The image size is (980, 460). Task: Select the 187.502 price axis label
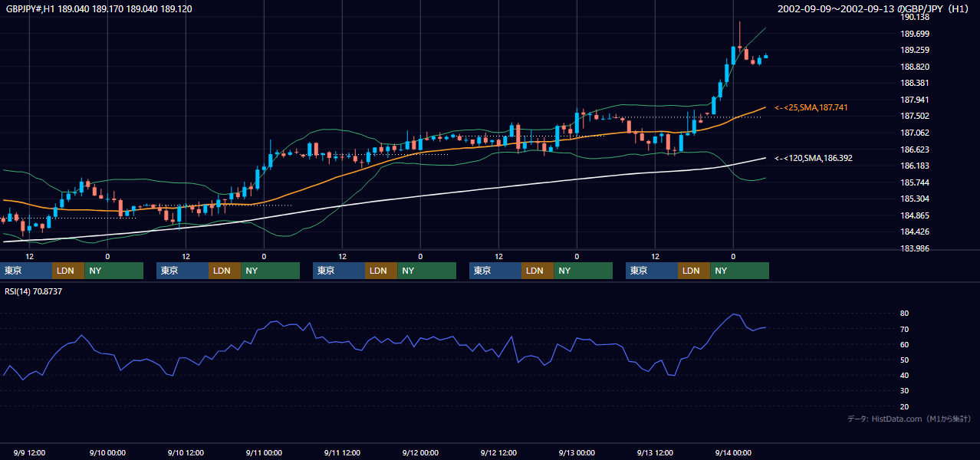(914, 117)
